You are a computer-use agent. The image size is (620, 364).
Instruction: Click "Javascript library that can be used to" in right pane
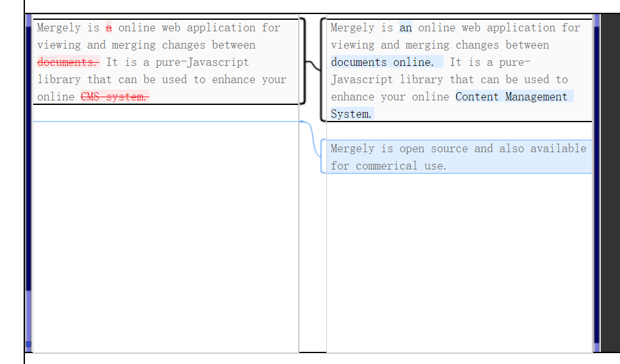[450, 79]
